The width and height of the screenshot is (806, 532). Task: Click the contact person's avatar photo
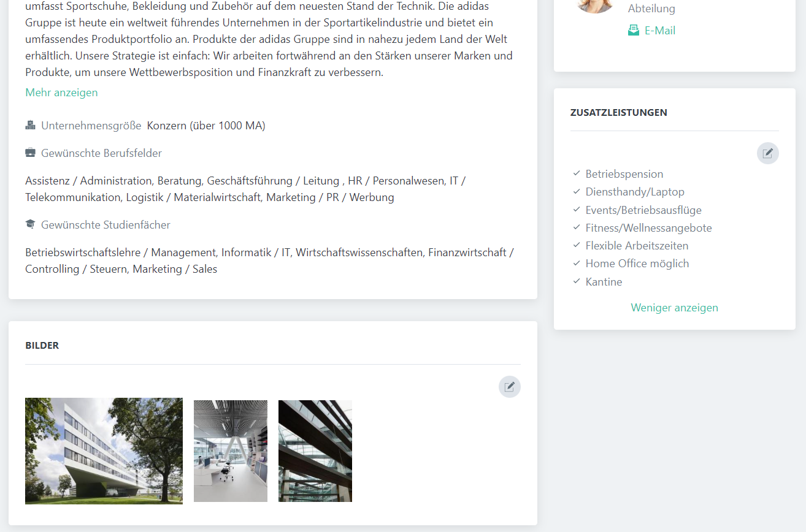pyautogui.click(x=594, y=5)
